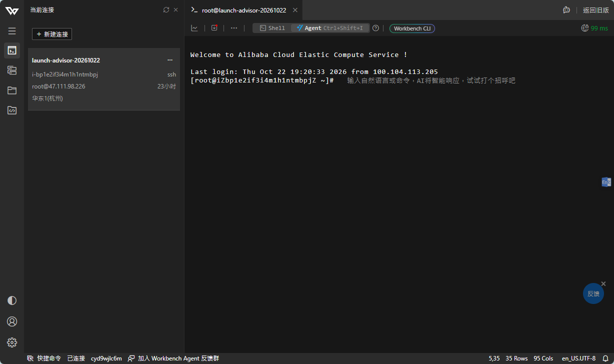
Task: Click the 5,35 cursor position indicator
Action: tap(494, 358)
